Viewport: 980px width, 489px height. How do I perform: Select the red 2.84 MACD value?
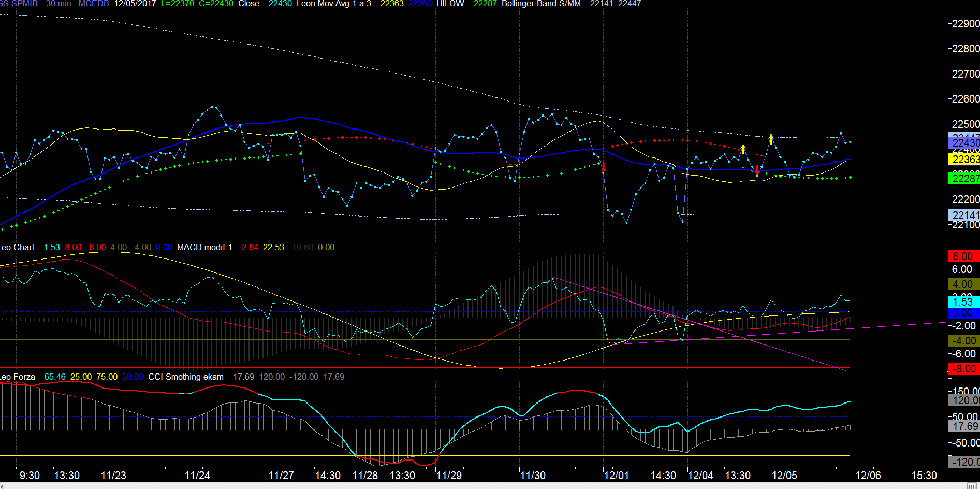coord(250,248)
